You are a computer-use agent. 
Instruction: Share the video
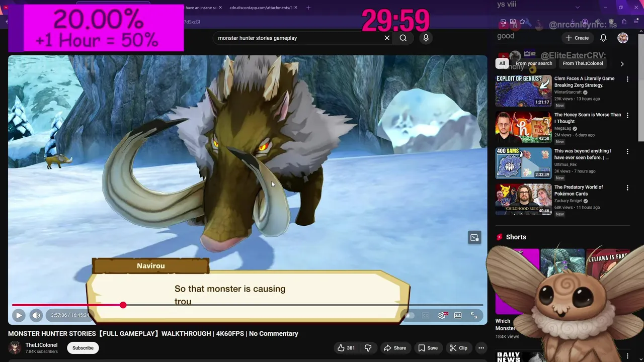click(395, 348)
